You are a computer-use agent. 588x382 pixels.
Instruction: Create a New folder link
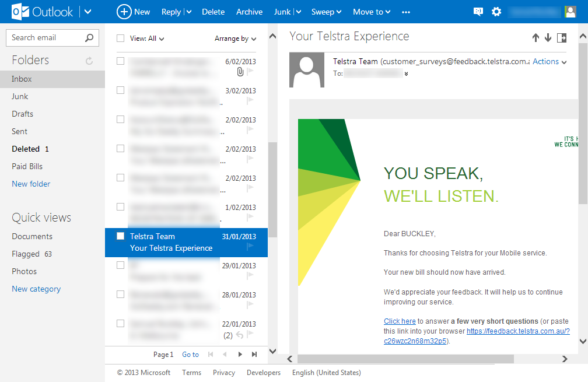click(x=31, y=184)
